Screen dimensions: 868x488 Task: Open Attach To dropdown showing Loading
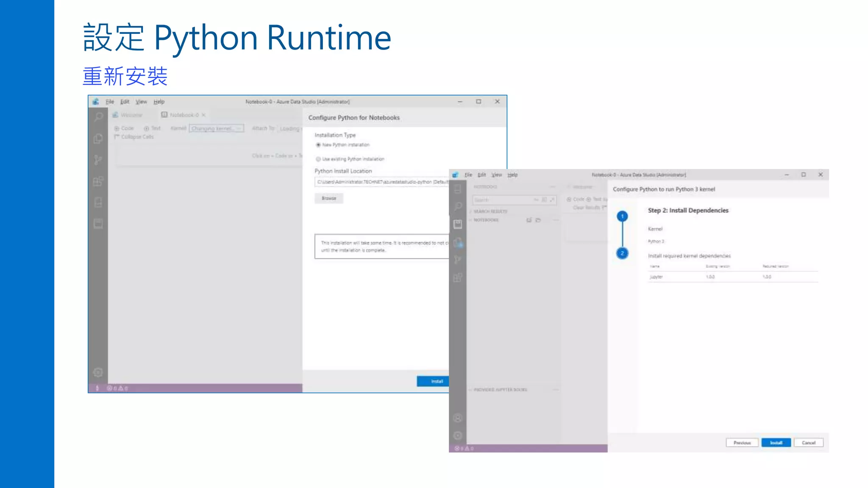290,128
